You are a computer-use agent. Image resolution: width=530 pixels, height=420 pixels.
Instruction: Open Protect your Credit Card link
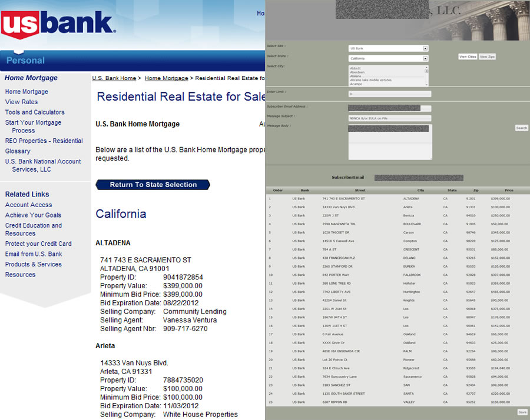coord(38,244)
